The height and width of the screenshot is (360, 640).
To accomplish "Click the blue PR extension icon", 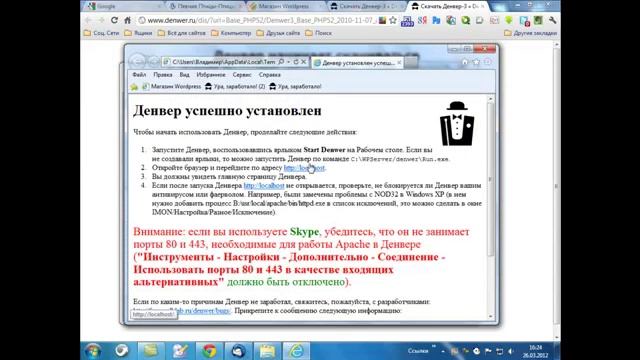I will pos(436,20).
